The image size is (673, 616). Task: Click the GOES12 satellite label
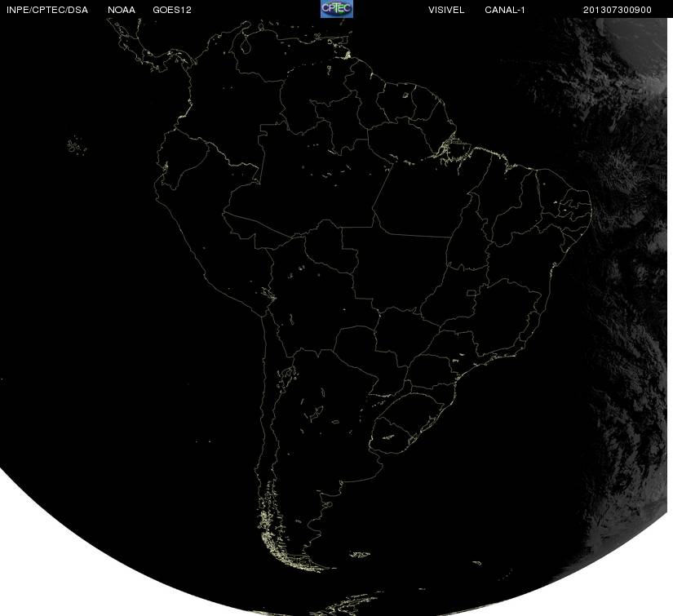[172, 10]
